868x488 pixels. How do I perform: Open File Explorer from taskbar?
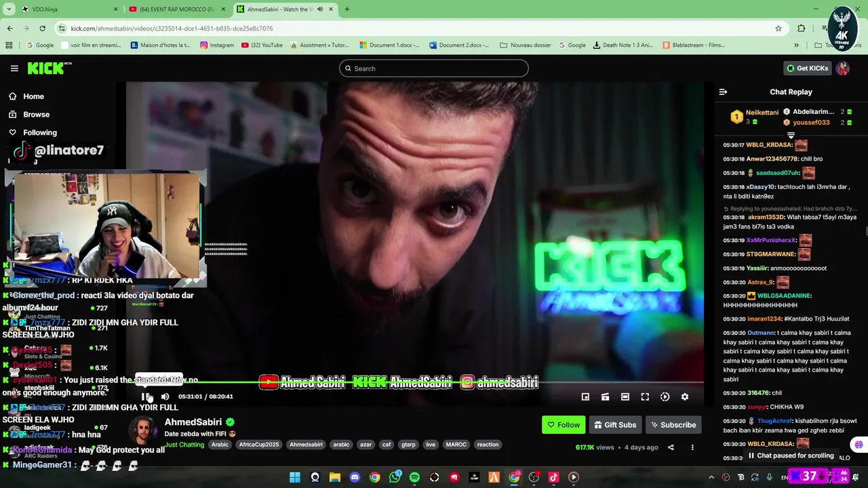click(334, 477)
